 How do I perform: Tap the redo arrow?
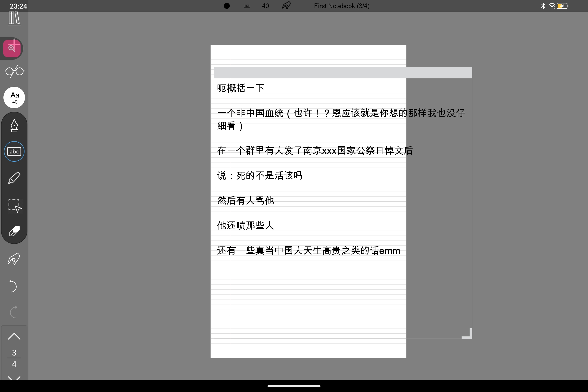coord(14,312)
